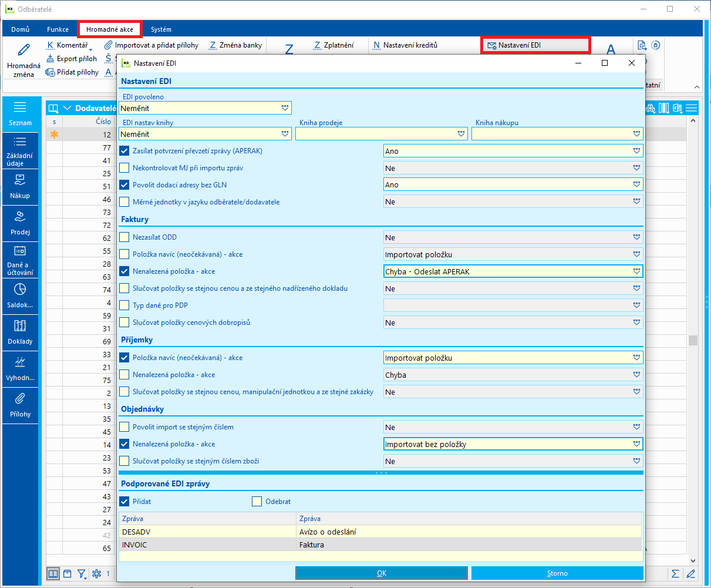
Task: Check Nekontrolovat MJ při importu zpráv
Action: pos(124,168)
